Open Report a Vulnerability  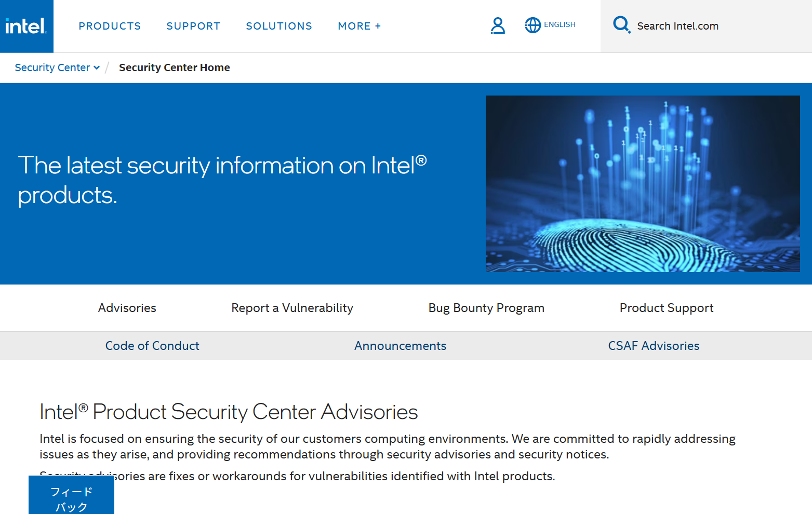coord(292,308)
